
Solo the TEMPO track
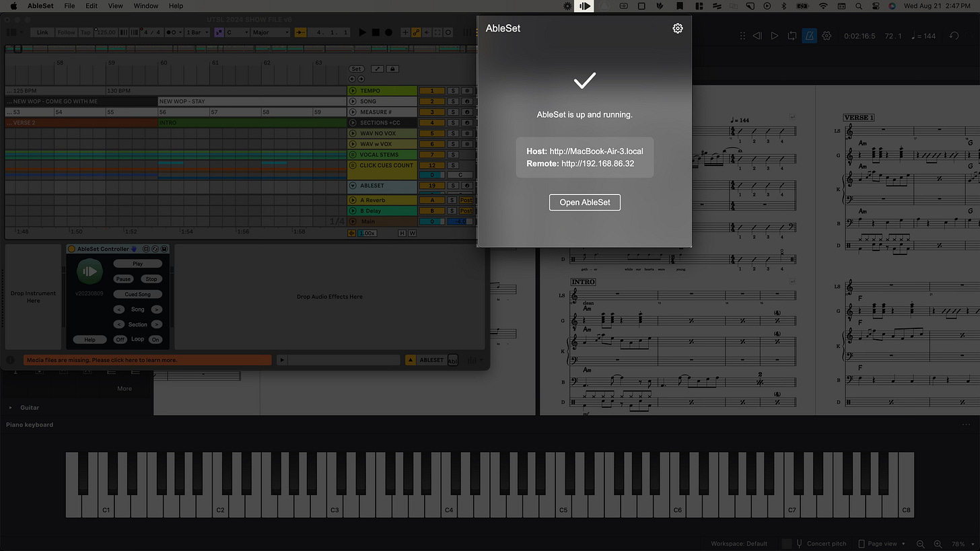[x=453, y=90]
